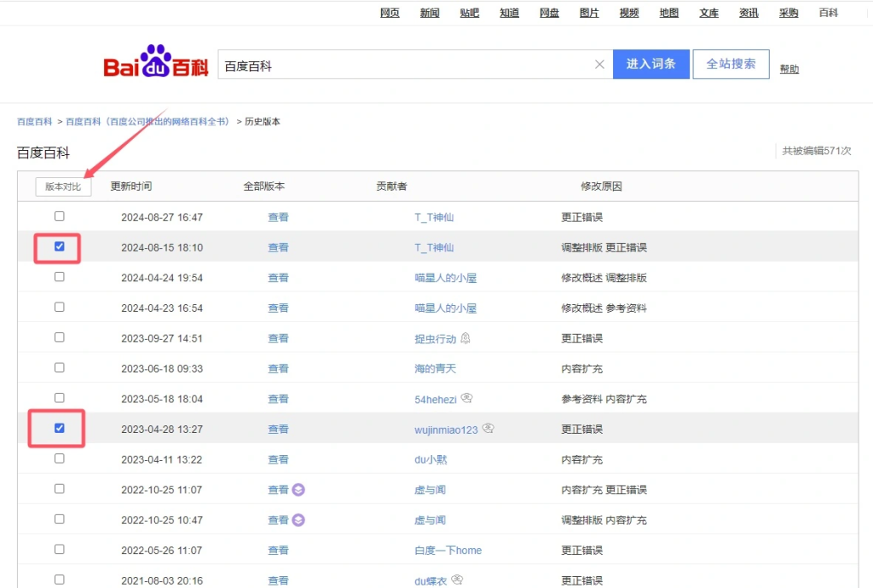Open T_T神仙 profile in the 2024-08-27 row
The height and width of the screenshot is (588, 873).
[434, 217]
